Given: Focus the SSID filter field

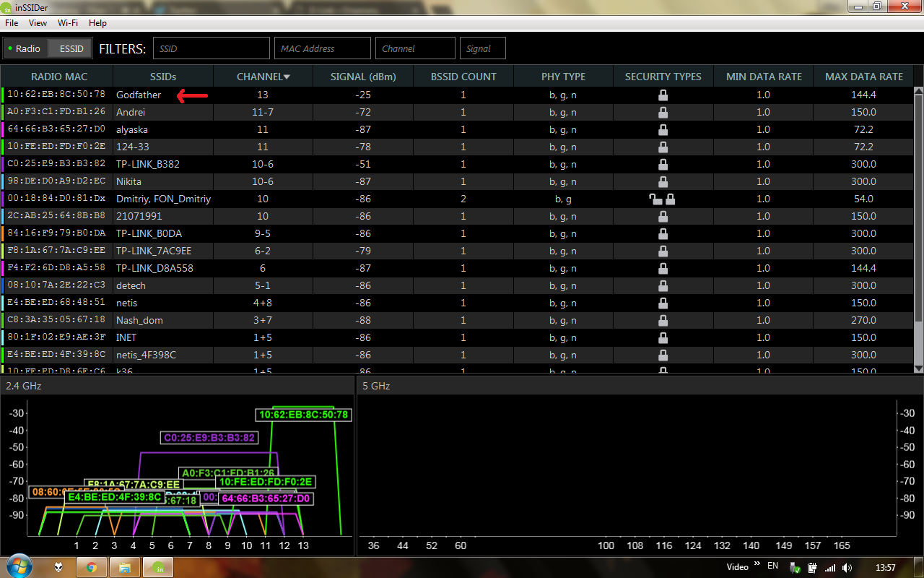Looking at the screenshot, I should (211, 48).
